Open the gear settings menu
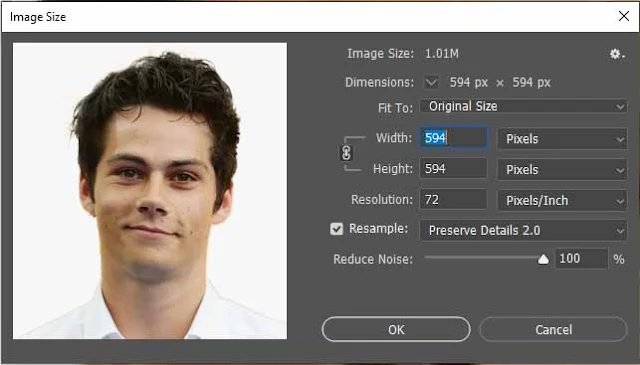The width and height of the screenshot is (640, 365). (x=617, y=54)
